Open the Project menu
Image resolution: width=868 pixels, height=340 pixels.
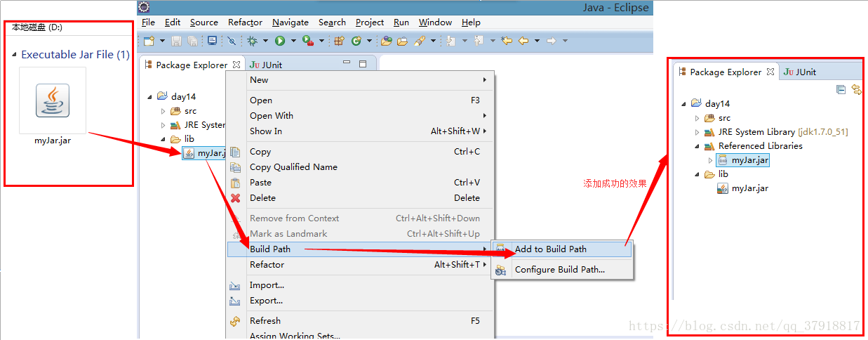[370, 22]
